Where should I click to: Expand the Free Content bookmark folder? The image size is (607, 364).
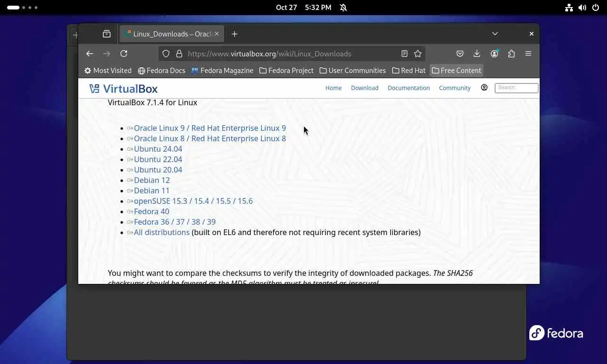[x=456, y=70]
